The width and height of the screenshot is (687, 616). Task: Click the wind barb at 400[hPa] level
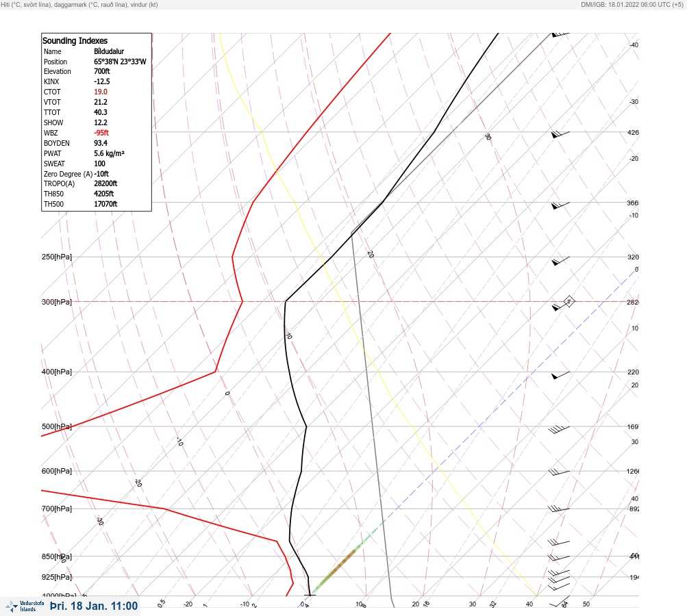pyautogui.click(x=560, y=375)
